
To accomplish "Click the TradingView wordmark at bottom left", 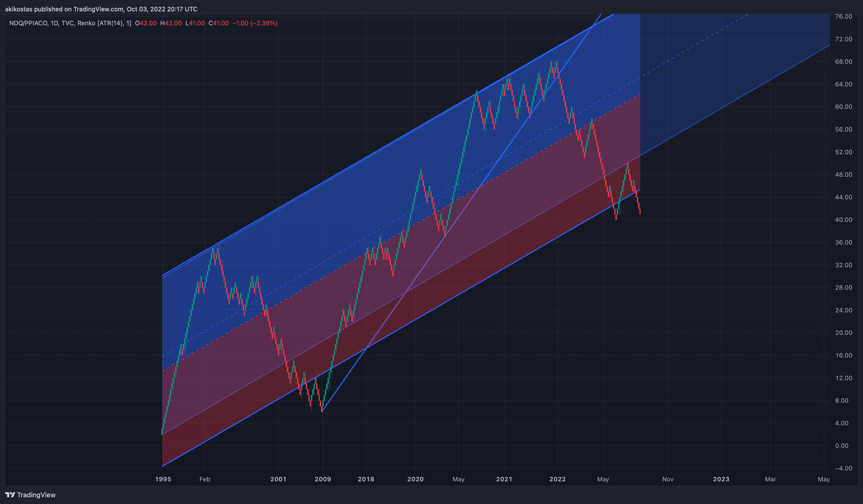I will click(36, 495).
